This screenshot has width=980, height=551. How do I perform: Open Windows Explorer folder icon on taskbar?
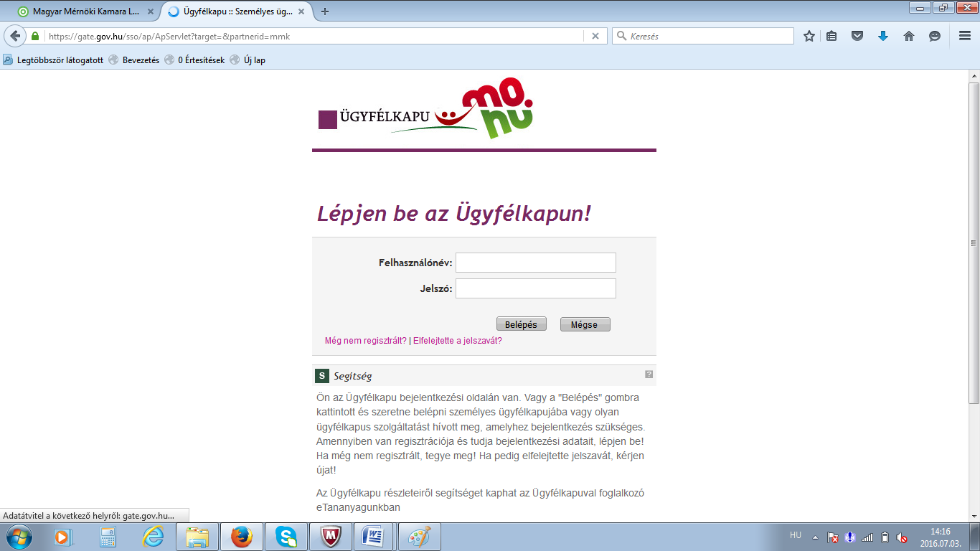[x=197, y=537]
